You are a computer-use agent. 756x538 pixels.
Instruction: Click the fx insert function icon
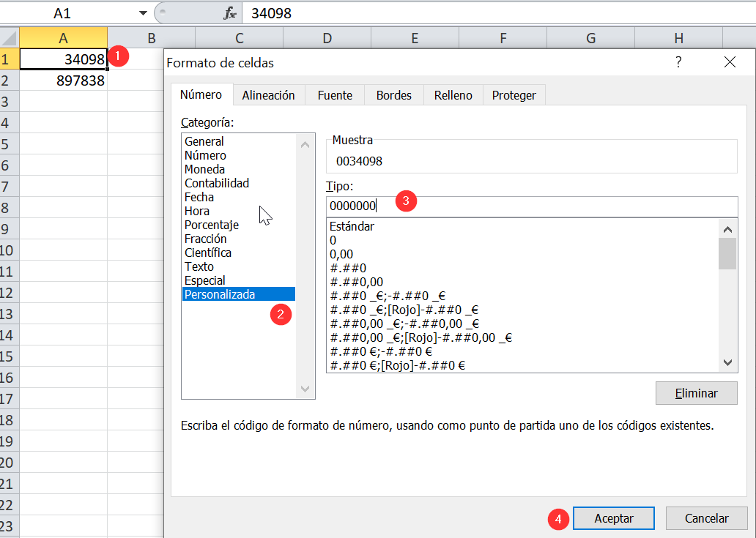click(230, 13)
